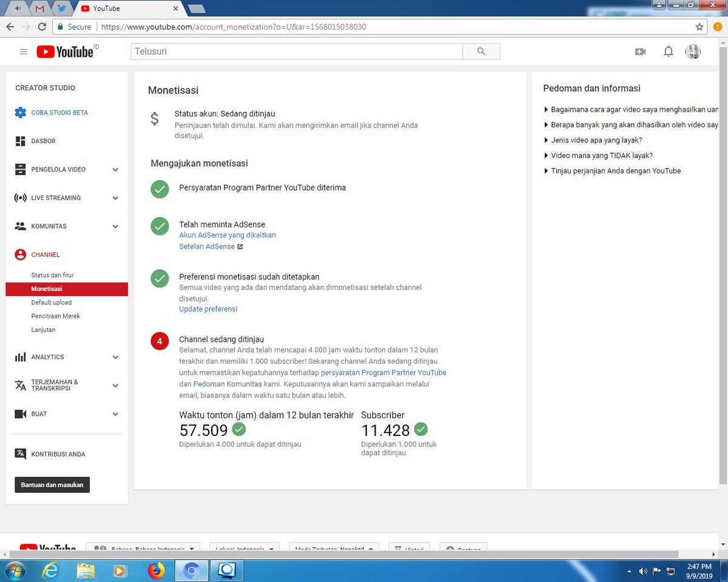Open the Gmail pinned tab
Viewport: 728px width, 582px height.
tap(39, 8)
